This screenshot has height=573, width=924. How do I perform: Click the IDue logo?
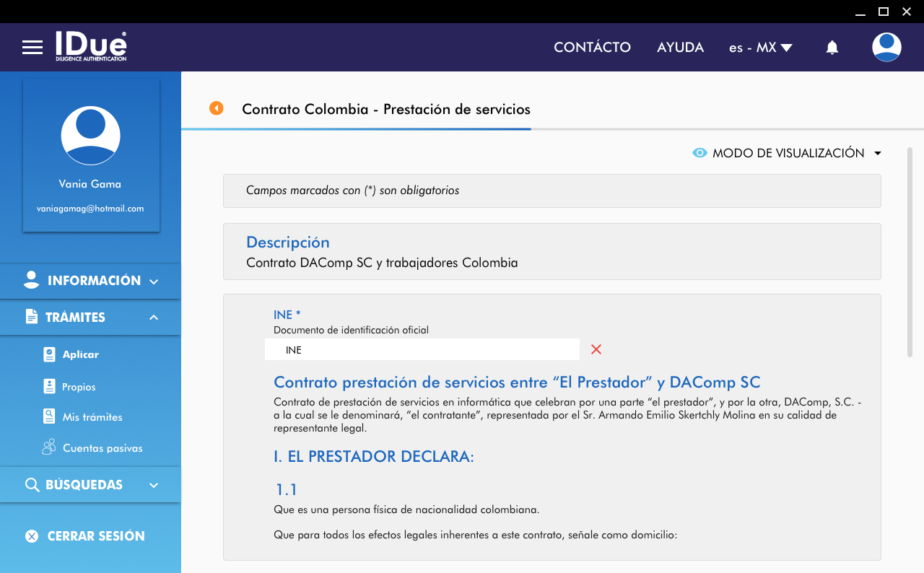pyautogui.click(x=91, y=46)
